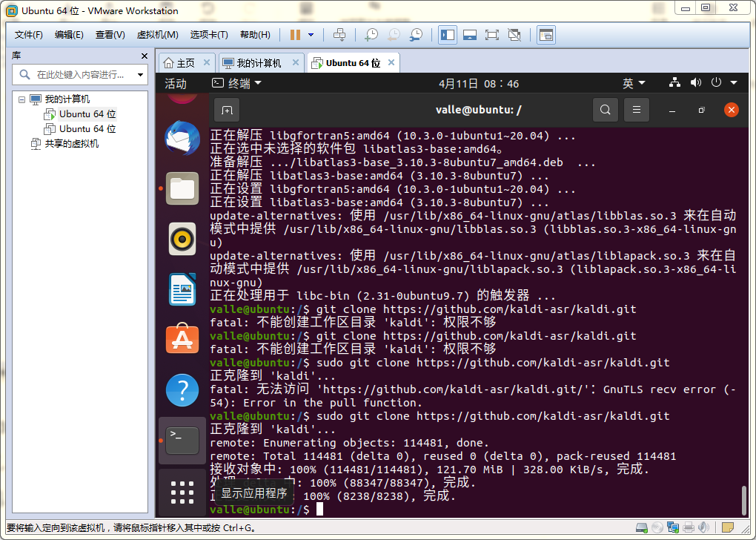Pause the virtual machine with the orange button

(295, 35)
